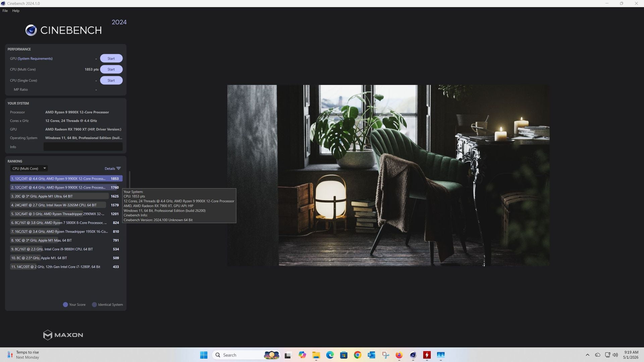Image resolution: width=644 pixels, height=362 pixels.
Task: Open Outlook from the taskbar
Action: click(371, 355)
